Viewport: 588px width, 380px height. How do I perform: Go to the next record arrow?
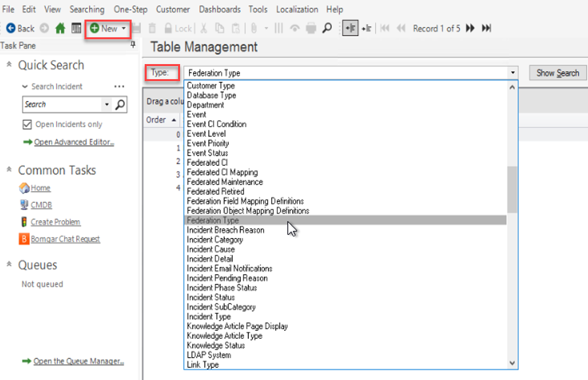(470, 28)
